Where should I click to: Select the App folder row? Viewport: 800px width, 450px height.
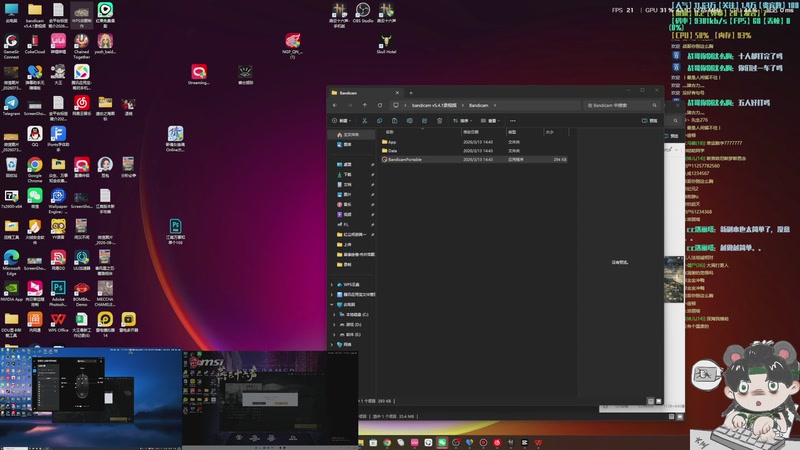click(474, 142)
